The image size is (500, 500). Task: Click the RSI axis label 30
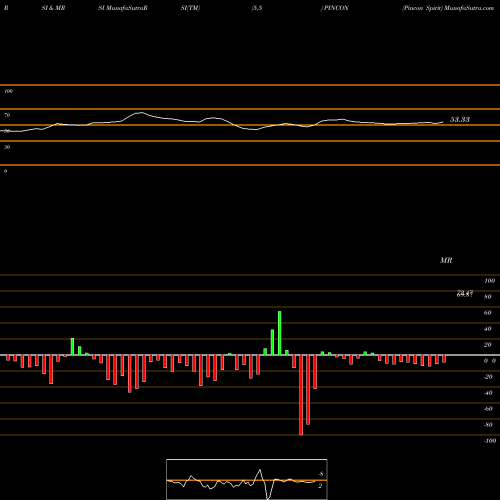tap(7, 147)
